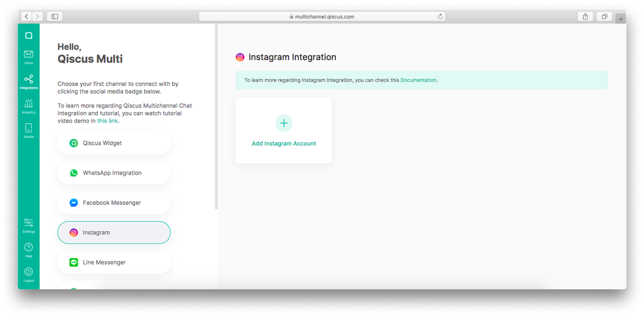This screenshot has width=644, height=316.
Task: Open the Documentation link
Action: pyautogui.click(x=418, y=80)
